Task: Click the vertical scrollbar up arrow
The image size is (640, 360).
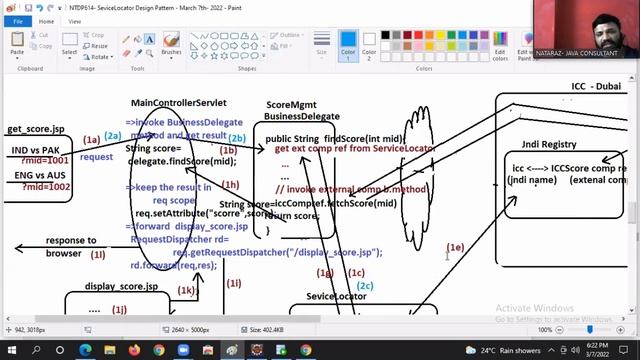Action: click(631, 78)
